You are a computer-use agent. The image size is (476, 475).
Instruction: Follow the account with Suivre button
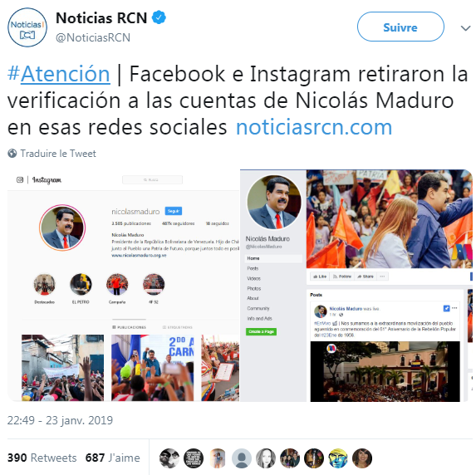click(x=400, y=27)
